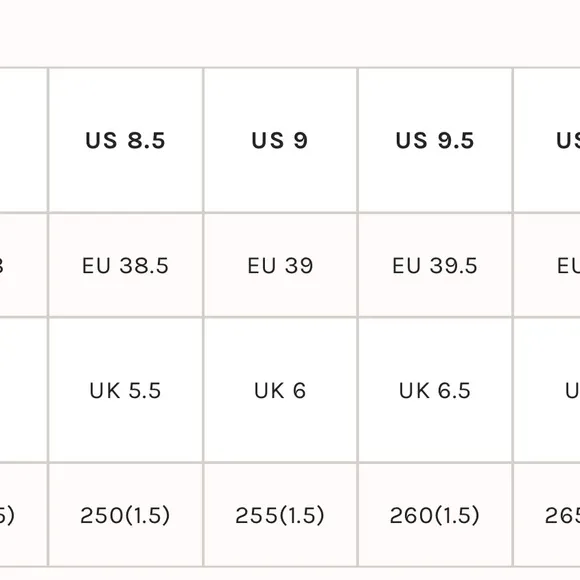This screenshot has width=580, height=580.
Task: Click the empty UK-row cell at left edge
Action: coord(23,390)
